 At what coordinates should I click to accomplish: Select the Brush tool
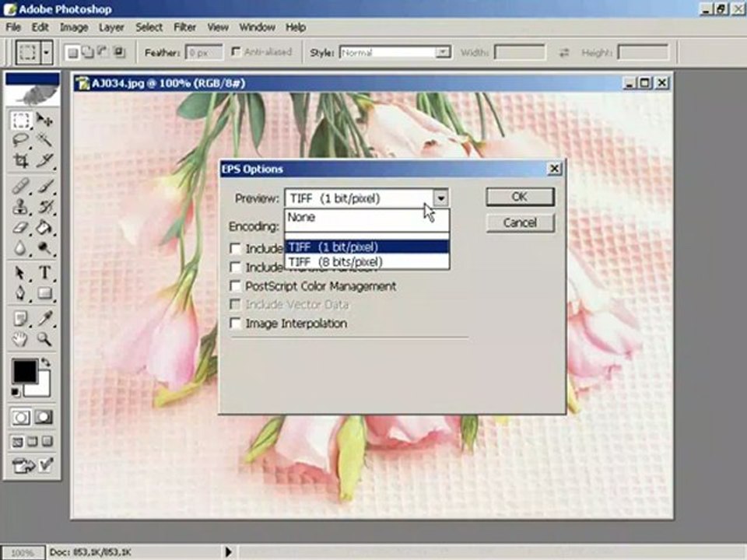click(44, 186)
